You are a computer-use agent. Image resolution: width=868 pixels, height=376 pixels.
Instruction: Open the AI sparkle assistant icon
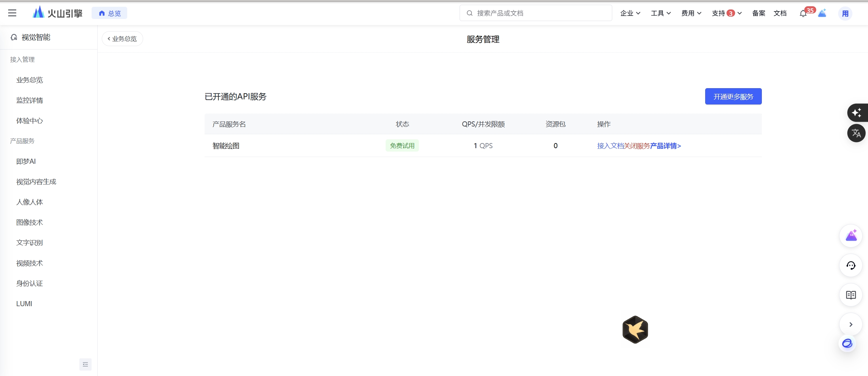856,113
